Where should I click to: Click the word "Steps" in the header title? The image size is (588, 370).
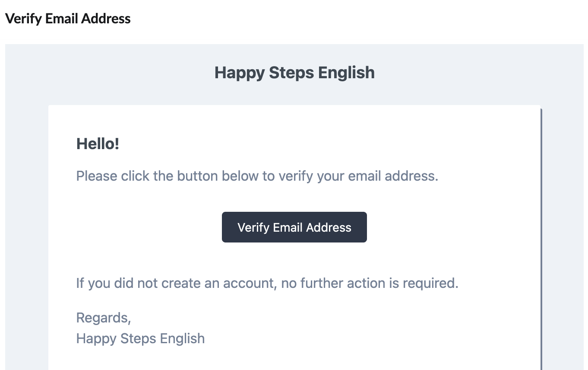pyautogui.click(x=291, y=73)
